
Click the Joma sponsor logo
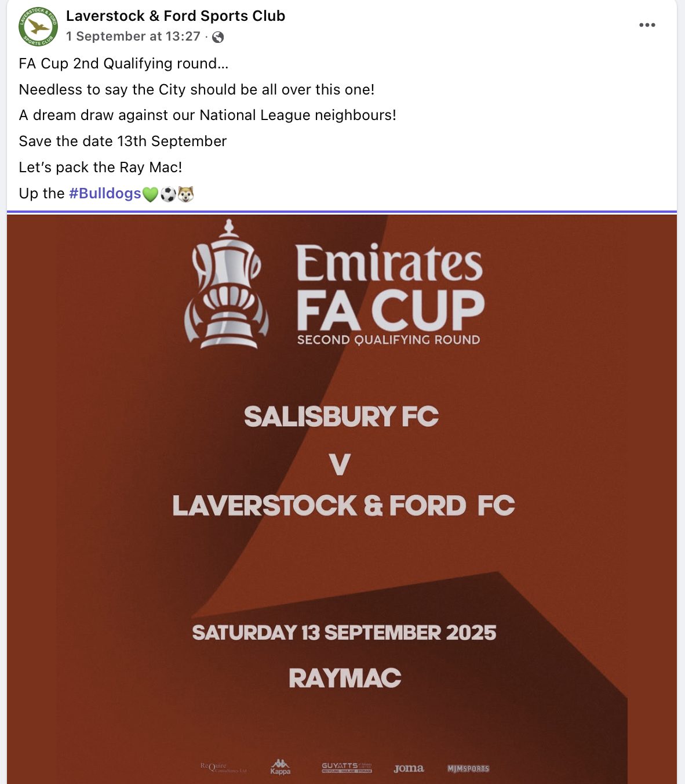click(x=409, y=768)
